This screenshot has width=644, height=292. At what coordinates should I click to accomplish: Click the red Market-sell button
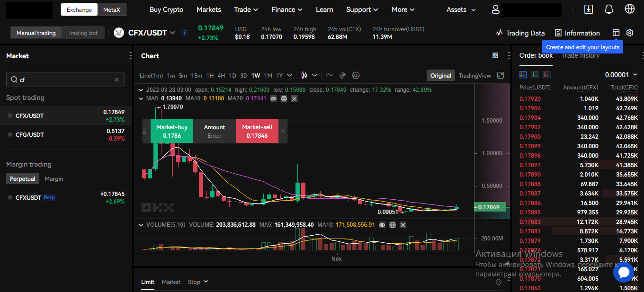click(257, 131)
